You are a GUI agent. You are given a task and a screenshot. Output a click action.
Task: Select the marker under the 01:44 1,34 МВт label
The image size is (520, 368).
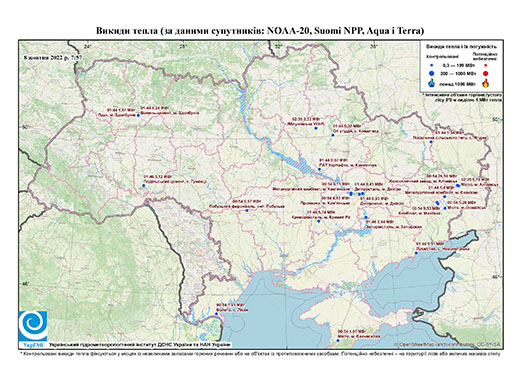(x=431, y=142)
